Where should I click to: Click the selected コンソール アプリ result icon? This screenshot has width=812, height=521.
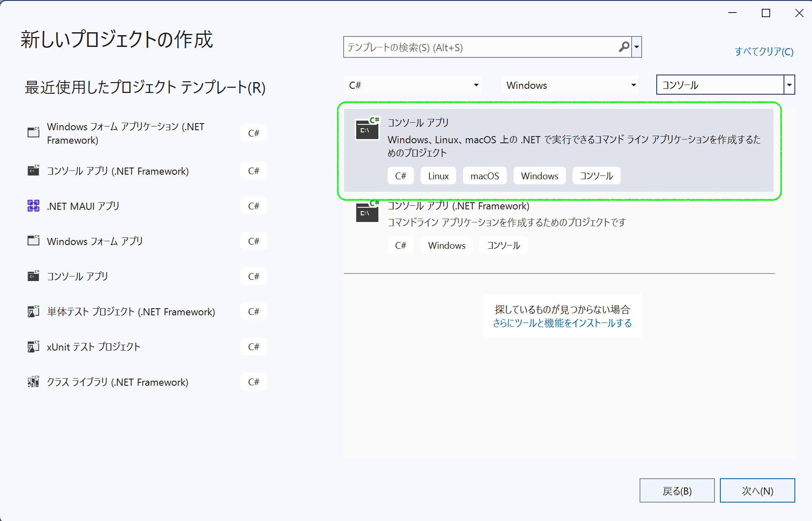point(367,129)
